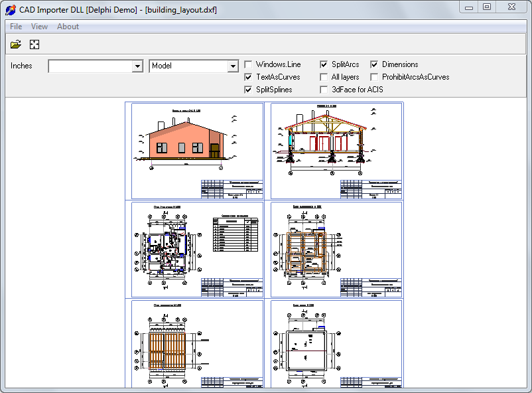Uncheck the SplitArcs checkbox
Screen dimensions: 532x393
point(324,64)
